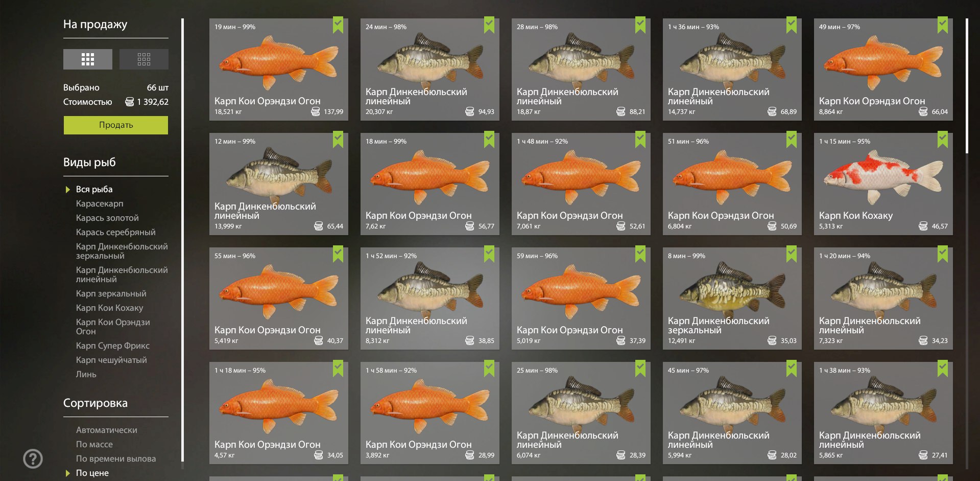Image resolution: width=980 pixels, height=481 pixels.
Task: Click the fish grid vertical scrollbar
Action: point(967,86)
